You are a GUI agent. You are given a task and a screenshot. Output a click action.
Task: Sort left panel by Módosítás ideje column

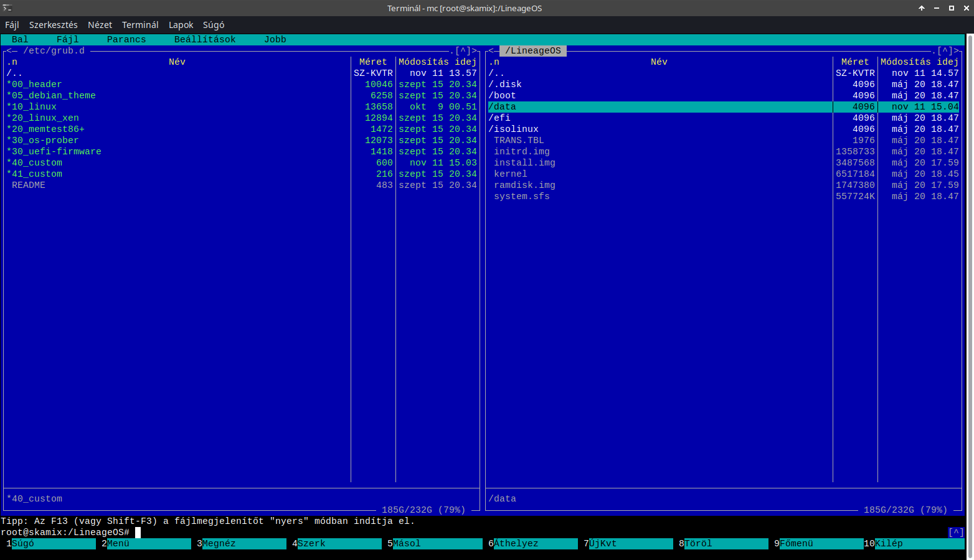[438, 62]
